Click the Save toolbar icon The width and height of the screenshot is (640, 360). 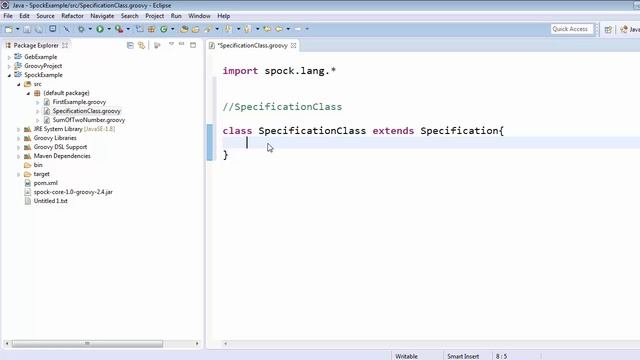27,29
